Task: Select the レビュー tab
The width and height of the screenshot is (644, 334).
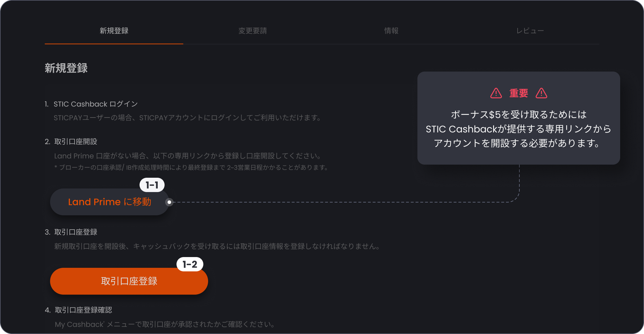Action: click(530, 30)
